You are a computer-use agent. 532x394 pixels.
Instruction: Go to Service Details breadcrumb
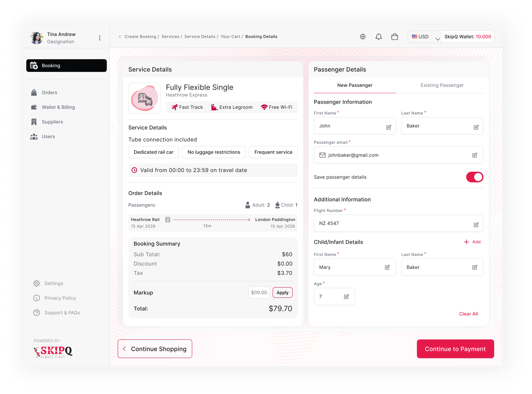pyautogui.click(x=200, y=36)
